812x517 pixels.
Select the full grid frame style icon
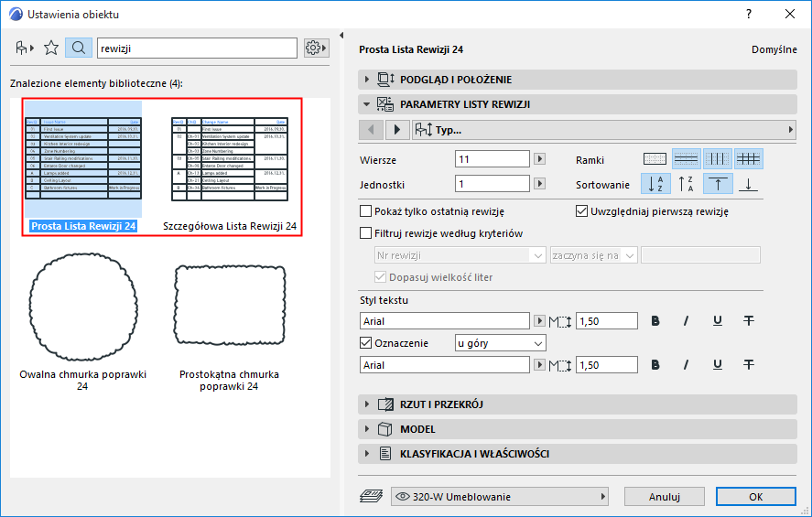pos(749,159)
